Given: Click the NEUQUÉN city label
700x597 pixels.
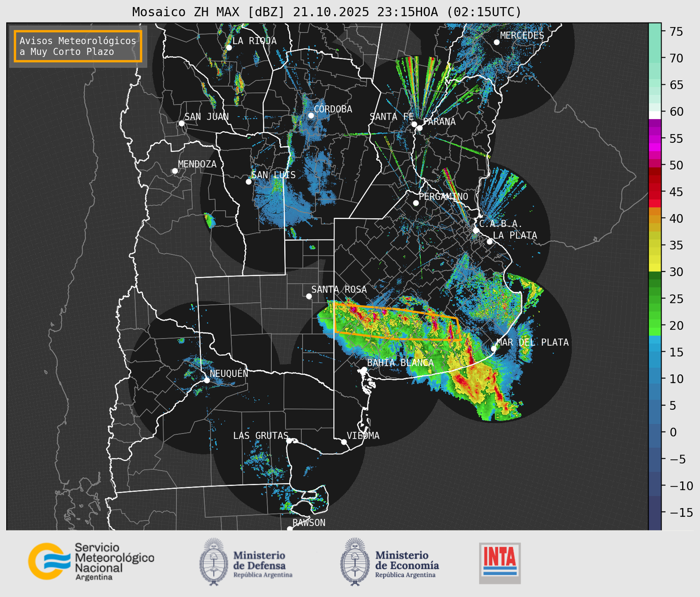Looking at the screenshot, I should [x=229, y=373].
